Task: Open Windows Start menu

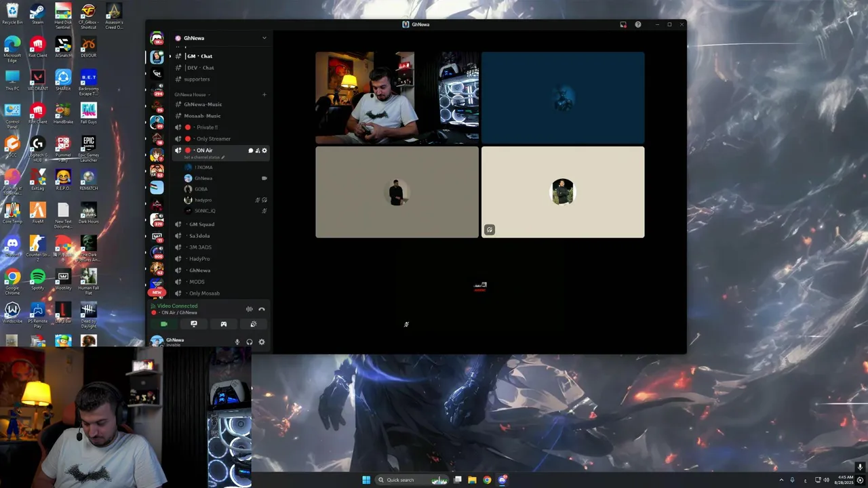Action: (x=366, y=480)
